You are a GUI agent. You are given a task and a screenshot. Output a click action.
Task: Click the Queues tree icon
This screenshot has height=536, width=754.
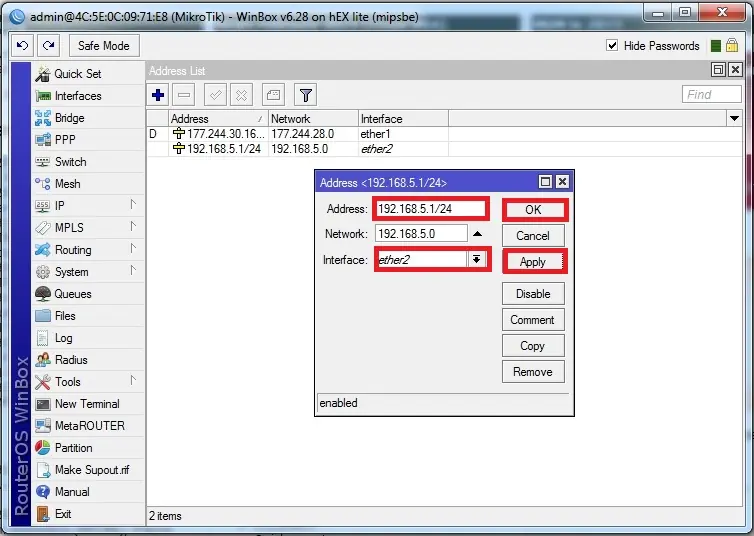[x=43, y=294]
